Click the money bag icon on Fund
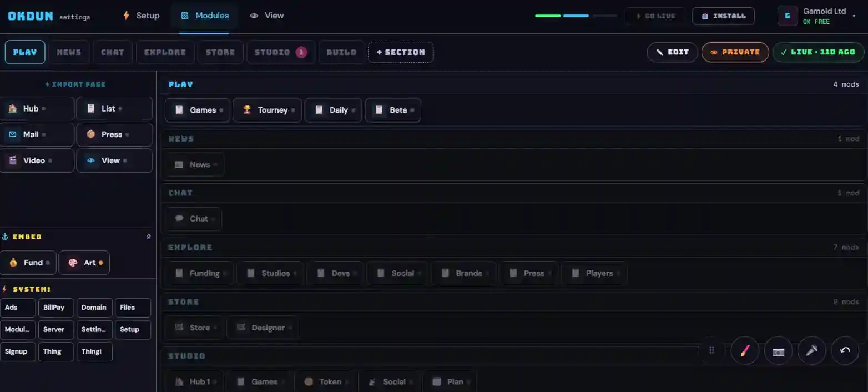 tap(13, 263)
